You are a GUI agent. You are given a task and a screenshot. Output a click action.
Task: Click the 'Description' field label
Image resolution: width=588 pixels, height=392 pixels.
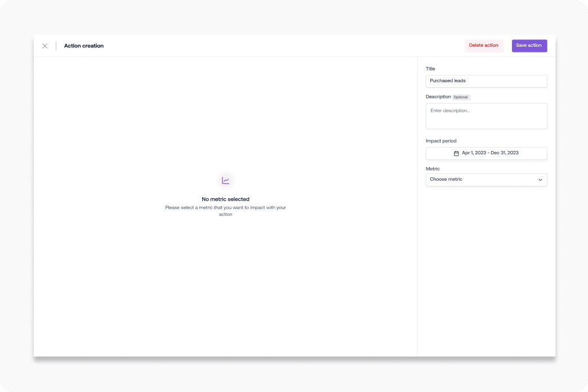pos(438,97)
